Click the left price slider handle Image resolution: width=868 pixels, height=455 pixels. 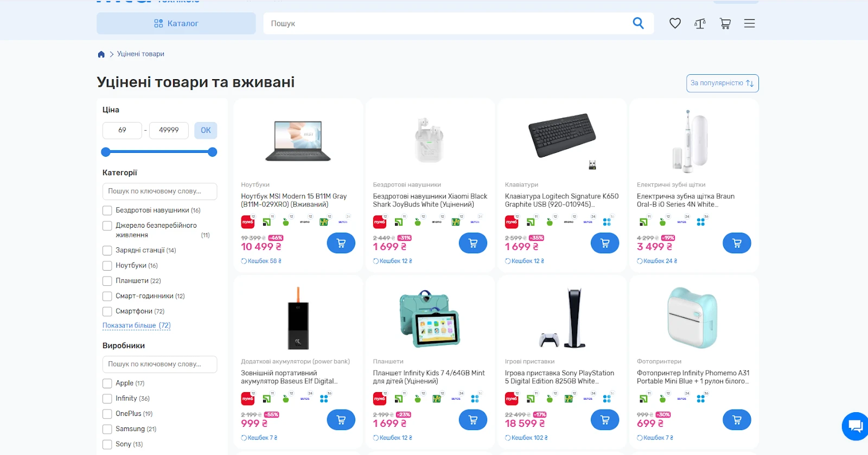coord(106,152)
